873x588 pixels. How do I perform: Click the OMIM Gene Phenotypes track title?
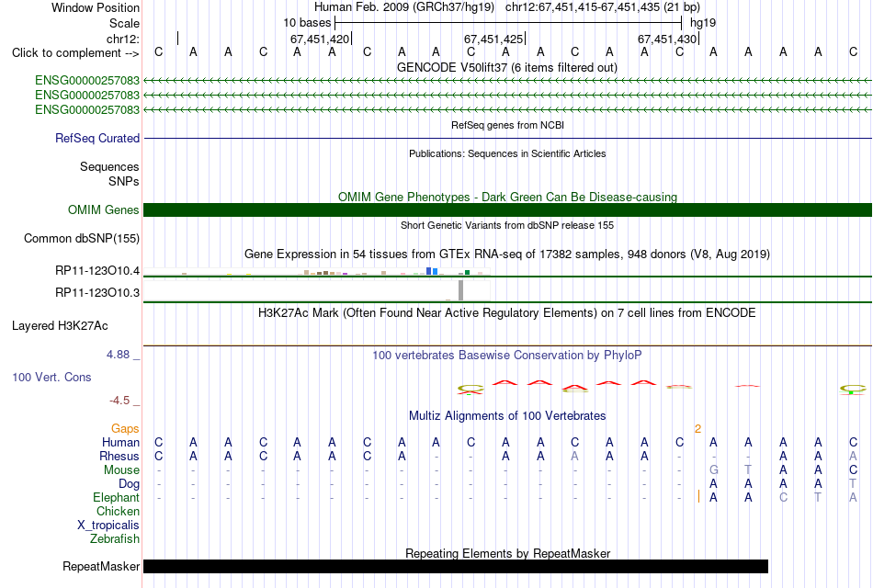pyautogui.click(x=507, y=197)
